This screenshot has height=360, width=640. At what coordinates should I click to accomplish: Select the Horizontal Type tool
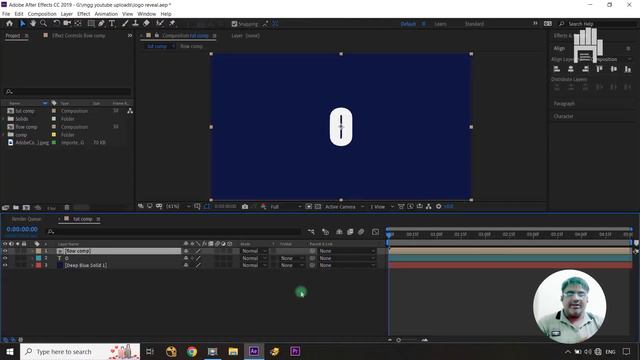(x=112, y=24)
